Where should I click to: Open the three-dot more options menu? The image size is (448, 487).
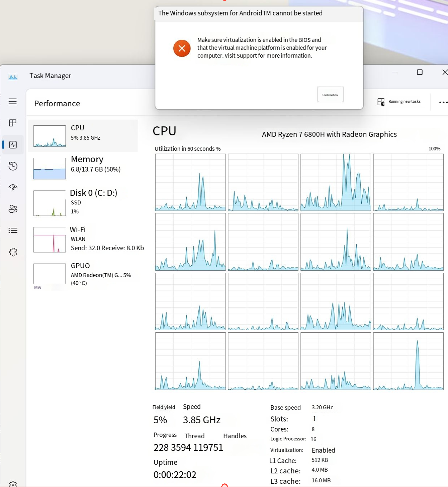click(443, 102)
